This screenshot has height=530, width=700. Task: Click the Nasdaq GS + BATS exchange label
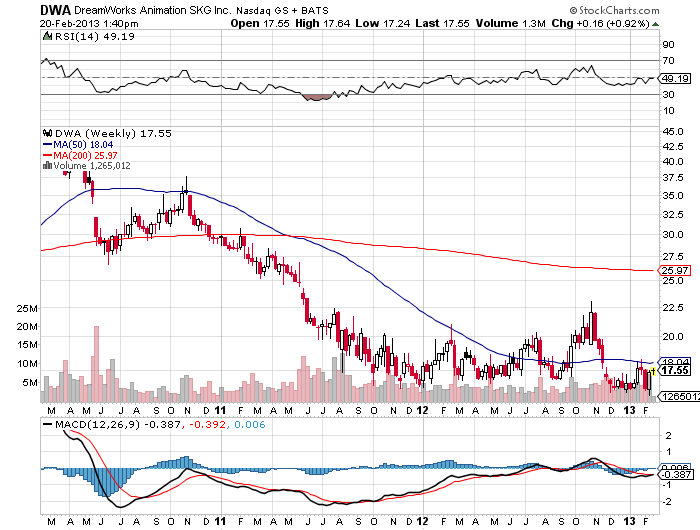[282, 10]
